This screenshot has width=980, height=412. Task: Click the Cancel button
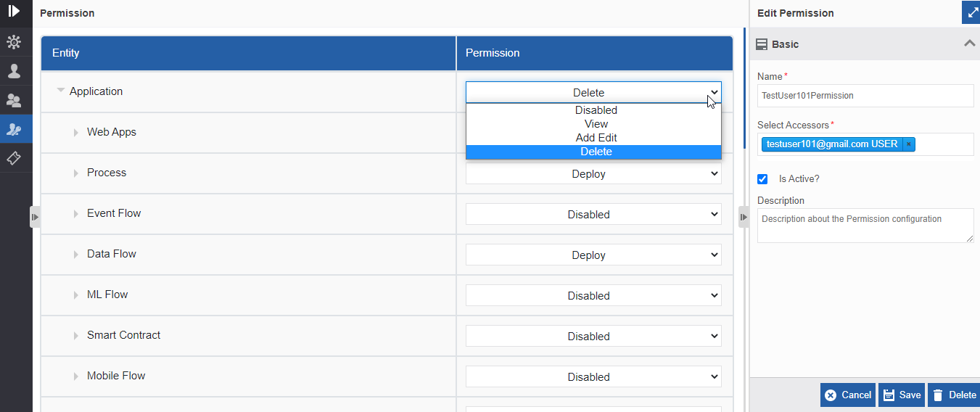pyautogui.click(x=848, y=395)
